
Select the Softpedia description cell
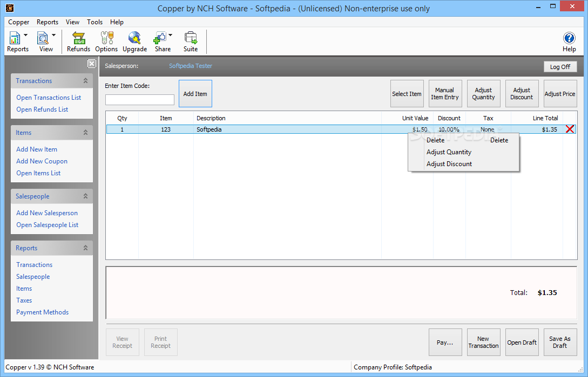[209, 129]
